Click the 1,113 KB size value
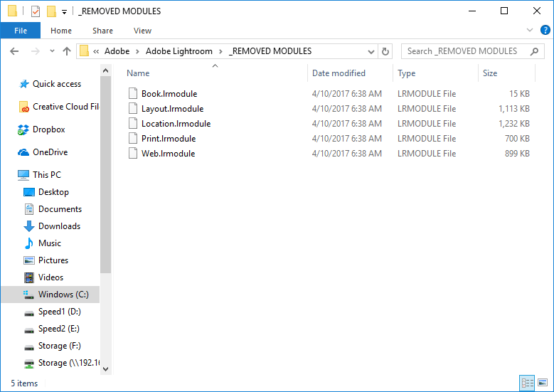 coord(513,109)
